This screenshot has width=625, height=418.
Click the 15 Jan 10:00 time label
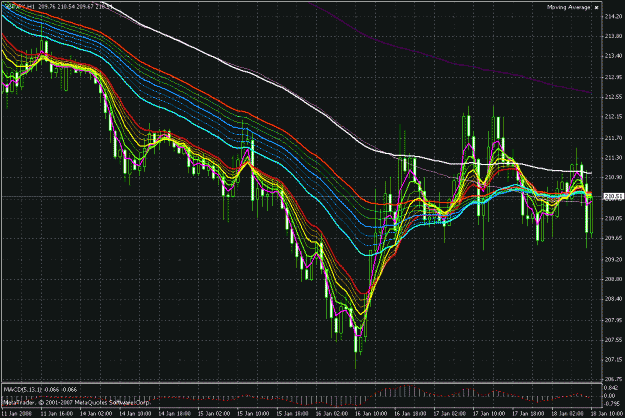click(x=253, y=414)
